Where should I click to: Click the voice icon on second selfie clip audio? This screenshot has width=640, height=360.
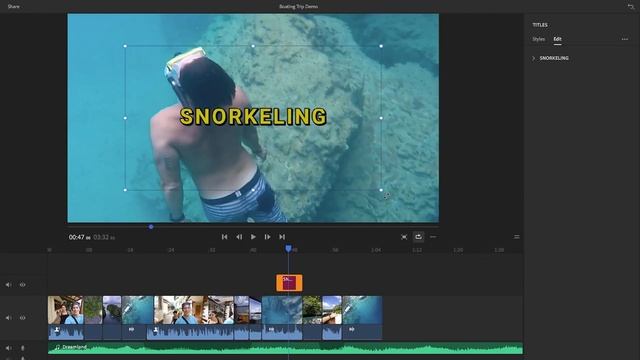(156, 330)
